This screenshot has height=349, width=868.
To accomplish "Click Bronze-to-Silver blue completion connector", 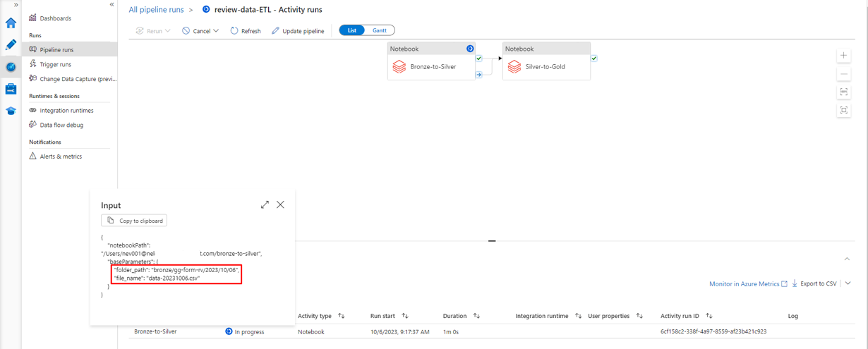I will (479, 73).
